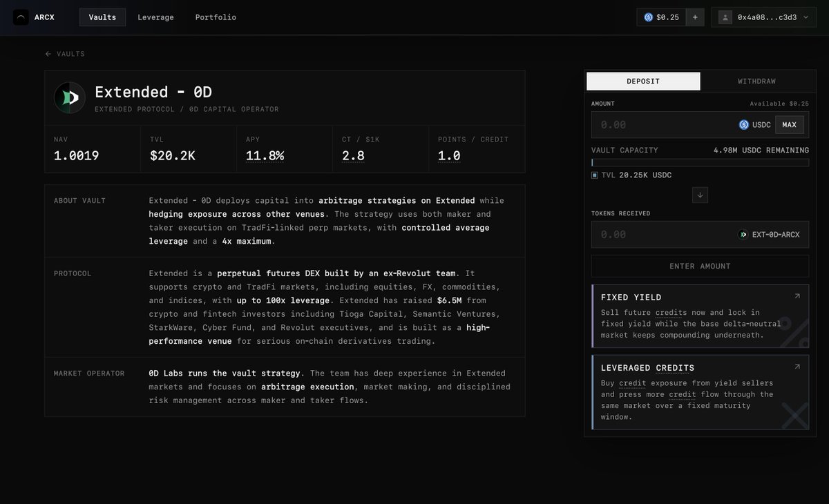Viewport: 829px width, 504px height.
Task: Click the CT / $1K value 2.8
Action: point(353,156)
